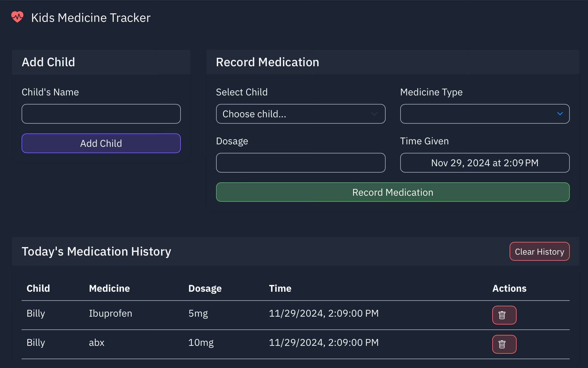Select the Ibuprofen cell in history
Image resolution: width=588 pixels, height=368 pixels.
(x=111, y=313)
